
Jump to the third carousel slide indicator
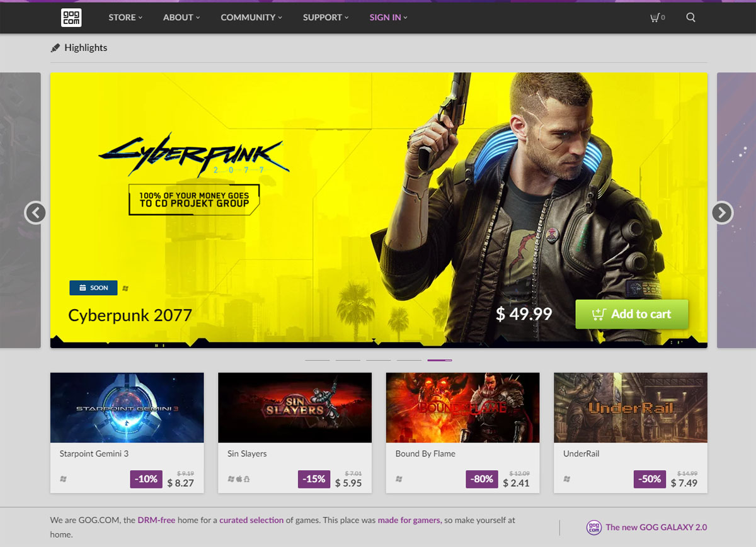click(378, 360)
